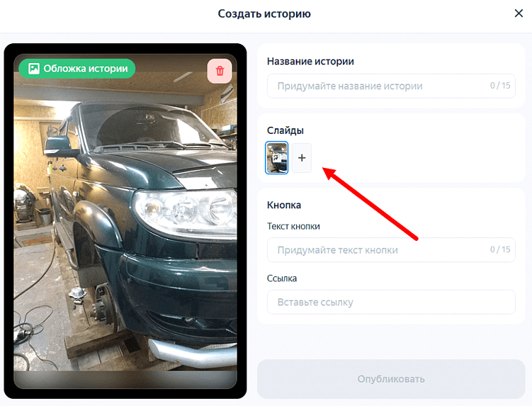Add a new slide with the plus icon

point(302,158)
